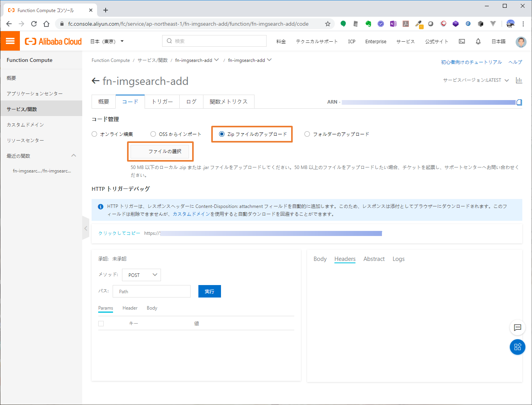The image size is (532, 405).
Task: Click クリックしてコピー to copy URL
Action: point(119,233)
